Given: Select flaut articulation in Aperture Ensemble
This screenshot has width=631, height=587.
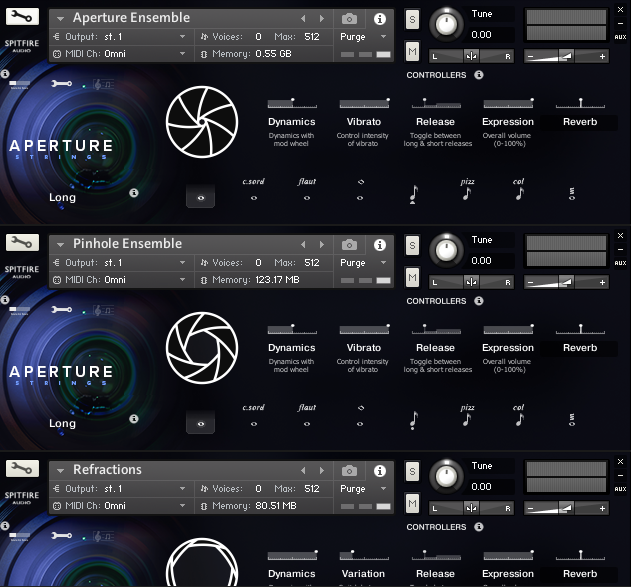Looking at the screenshot, I should click(307, 190).
